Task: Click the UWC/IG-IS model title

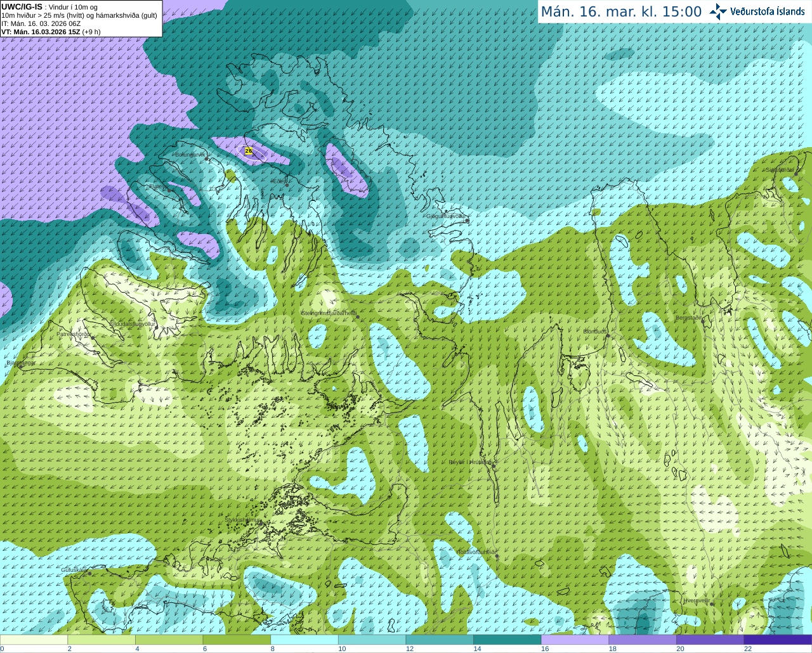Action: 22,6
